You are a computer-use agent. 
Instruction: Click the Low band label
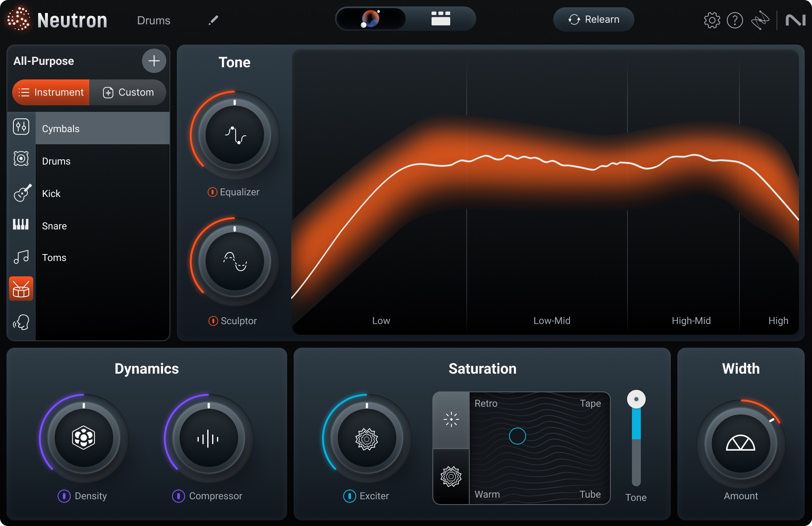pyautogui.click(x=381, y=321)
